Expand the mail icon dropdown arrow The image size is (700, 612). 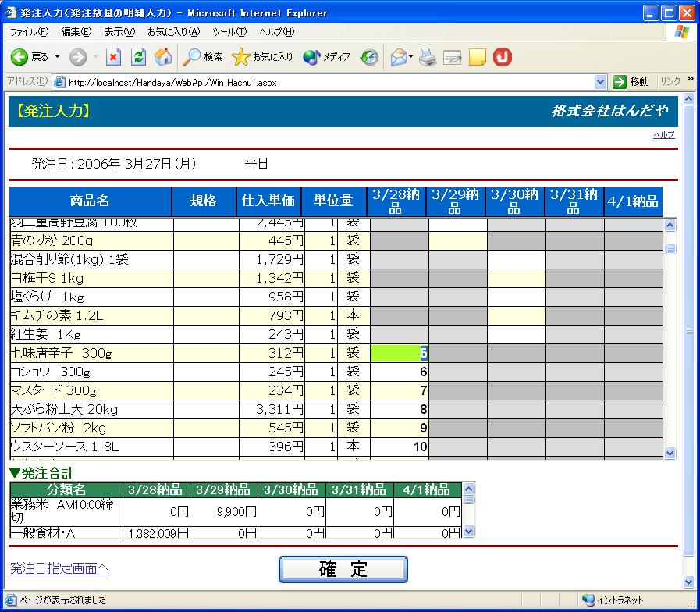pyautogui.click(x=410, y=57)
